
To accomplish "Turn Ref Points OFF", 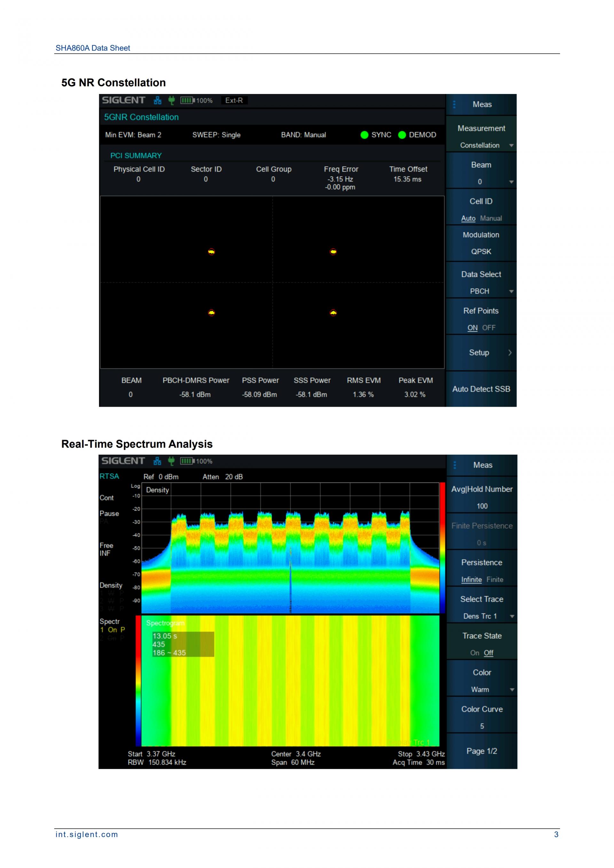I will (488, 328).
